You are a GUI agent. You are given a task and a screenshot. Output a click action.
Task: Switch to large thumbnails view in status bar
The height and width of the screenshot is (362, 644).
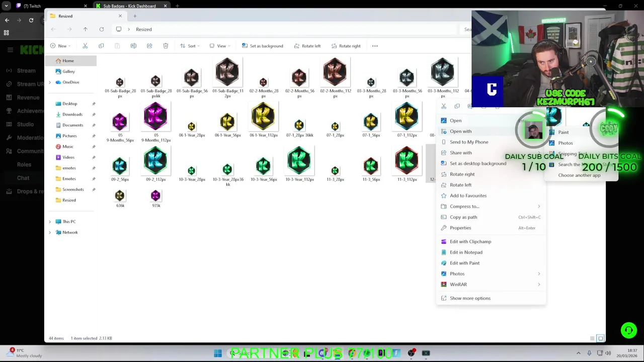click(x=601, y=338)
